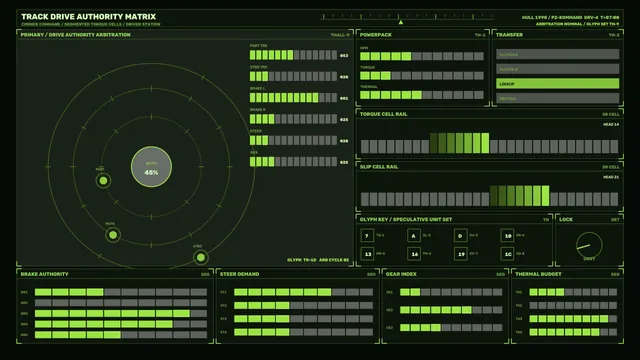
Task: Click the BR1 brake authority bar
Action: [121, 292]
